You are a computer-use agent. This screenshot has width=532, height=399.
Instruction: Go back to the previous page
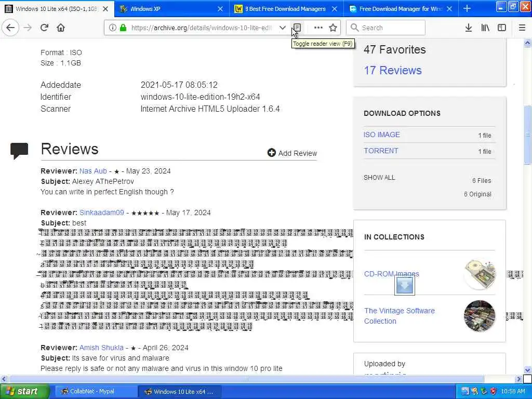(10, 28)
